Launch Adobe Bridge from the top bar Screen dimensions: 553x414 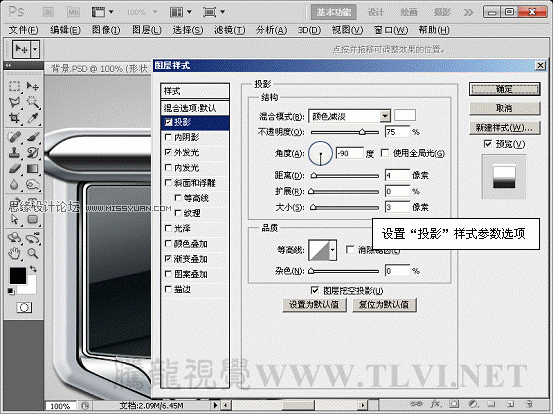pos(49,12)
